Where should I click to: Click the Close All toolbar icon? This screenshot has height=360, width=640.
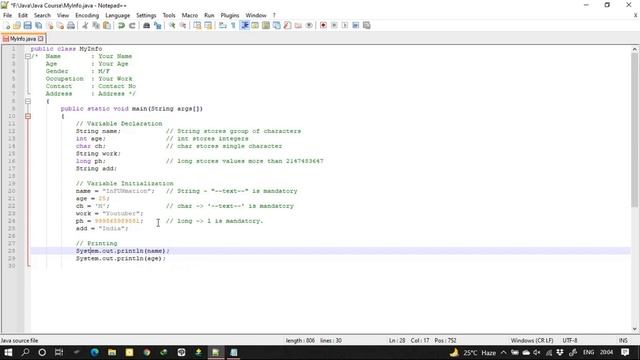60,25
